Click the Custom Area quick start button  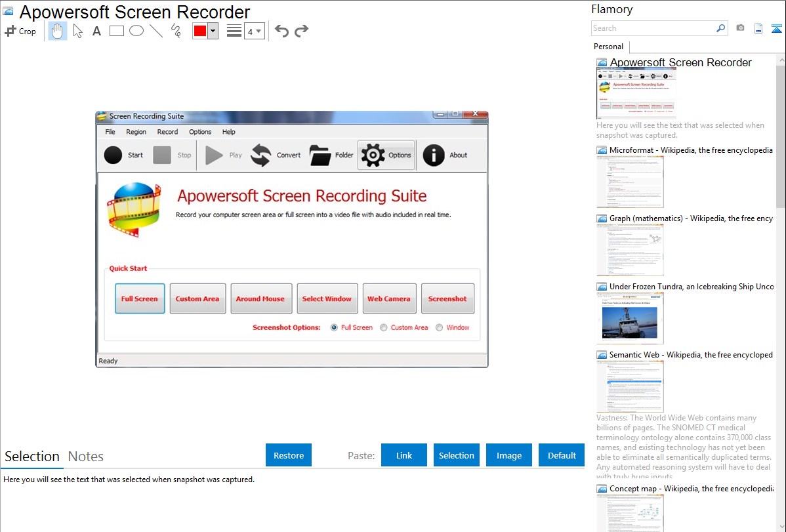coord(197,299)
